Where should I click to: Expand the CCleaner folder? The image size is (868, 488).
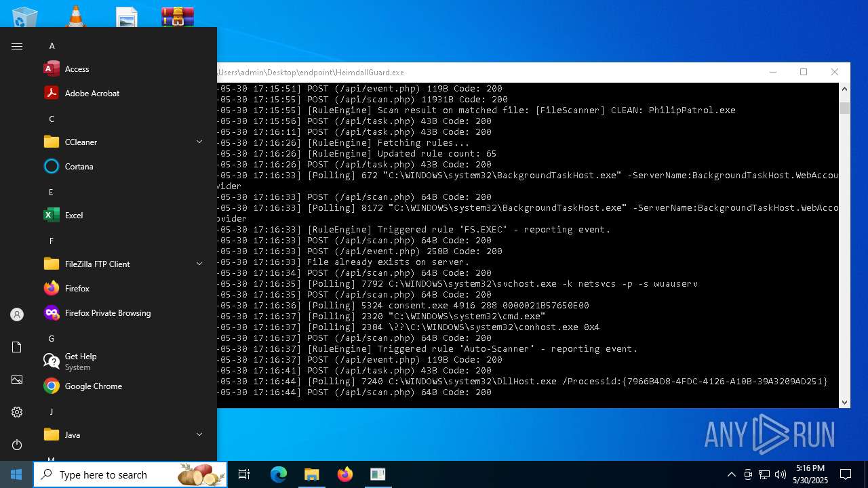click(x=199, y=142)
